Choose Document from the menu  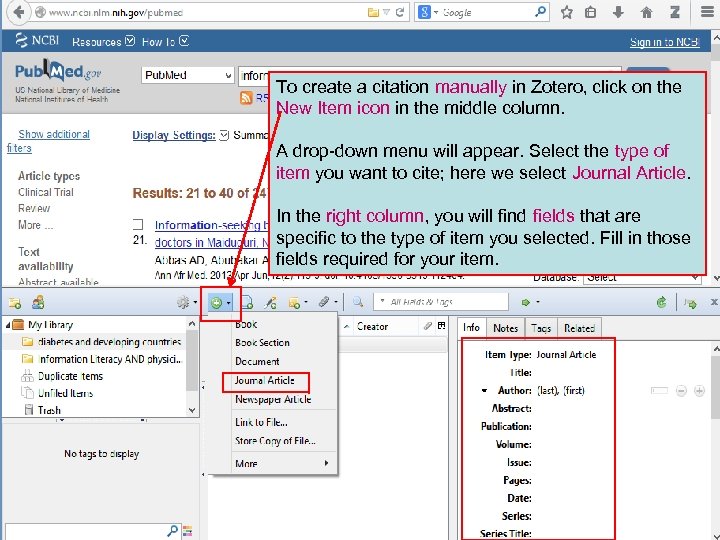click(257, 361)
